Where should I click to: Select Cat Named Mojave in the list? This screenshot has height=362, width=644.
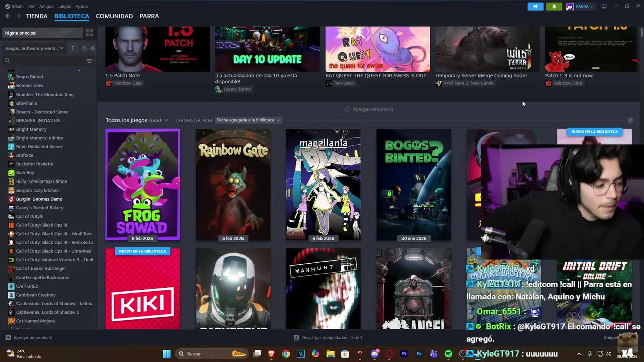pos(35,321)
